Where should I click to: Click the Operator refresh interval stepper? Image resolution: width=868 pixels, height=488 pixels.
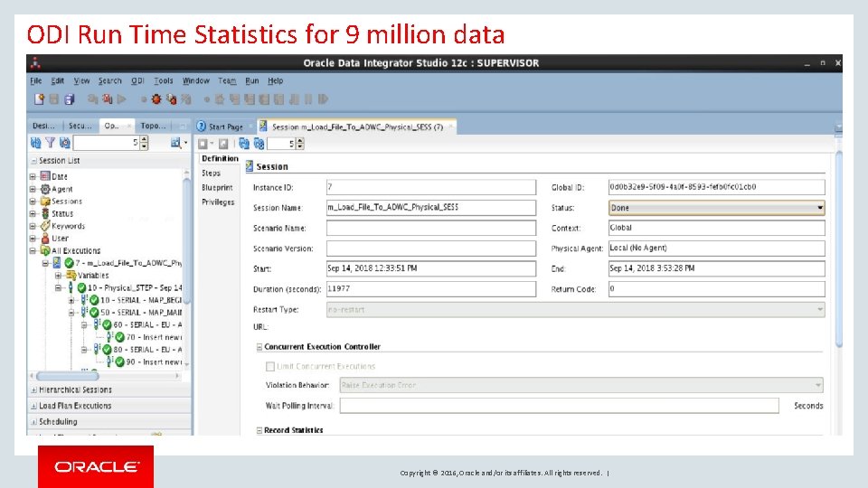point(145,144)
